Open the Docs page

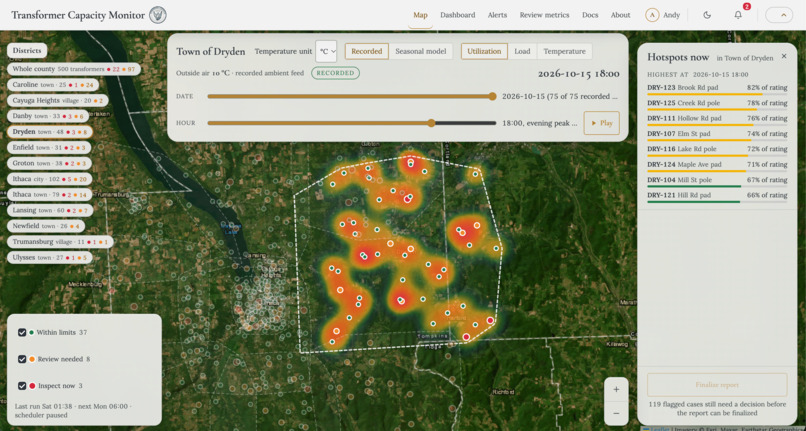[x=590, y=15]
